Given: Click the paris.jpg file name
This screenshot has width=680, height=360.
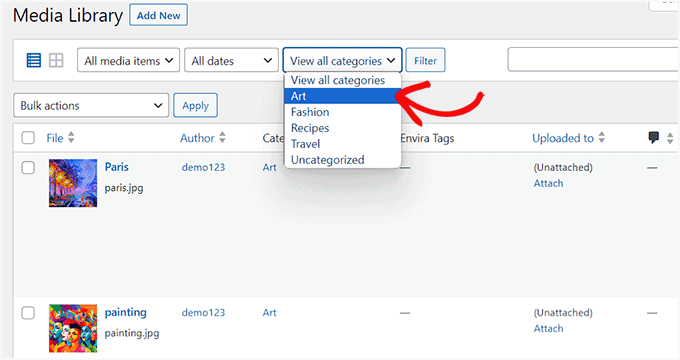Looking at the screenshot, I should click(124, 188).
